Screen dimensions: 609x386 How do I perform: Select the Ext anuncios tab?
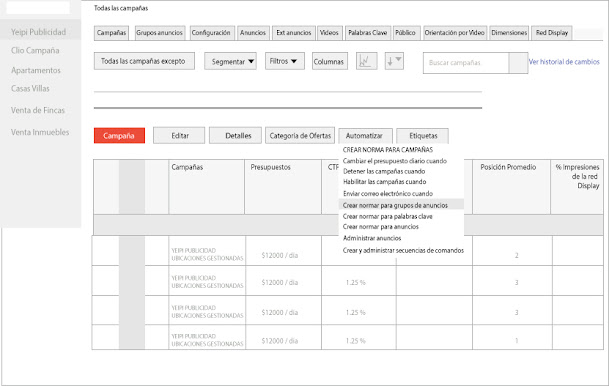pos(294,33)
